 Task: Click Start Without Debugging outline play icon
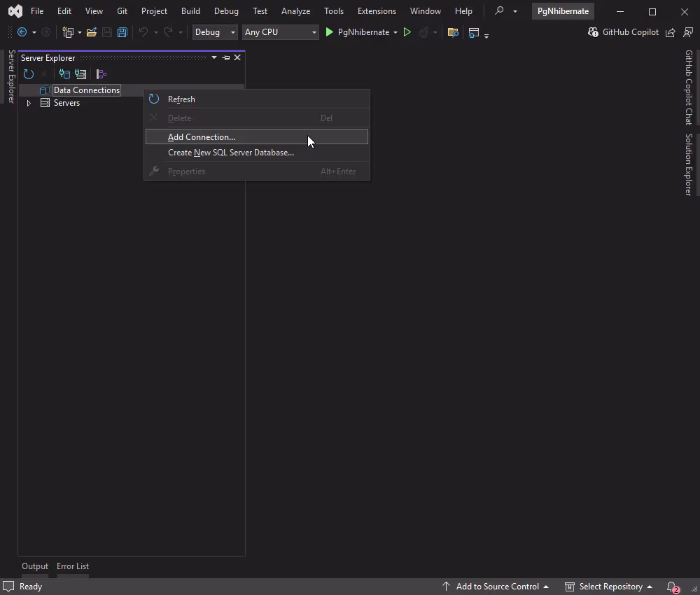[407, 32]
